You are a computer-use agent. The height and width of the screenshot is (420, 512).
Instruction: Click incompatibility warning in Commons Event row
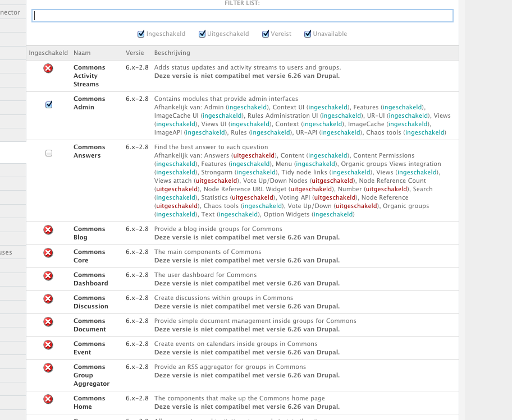(247, 352)
